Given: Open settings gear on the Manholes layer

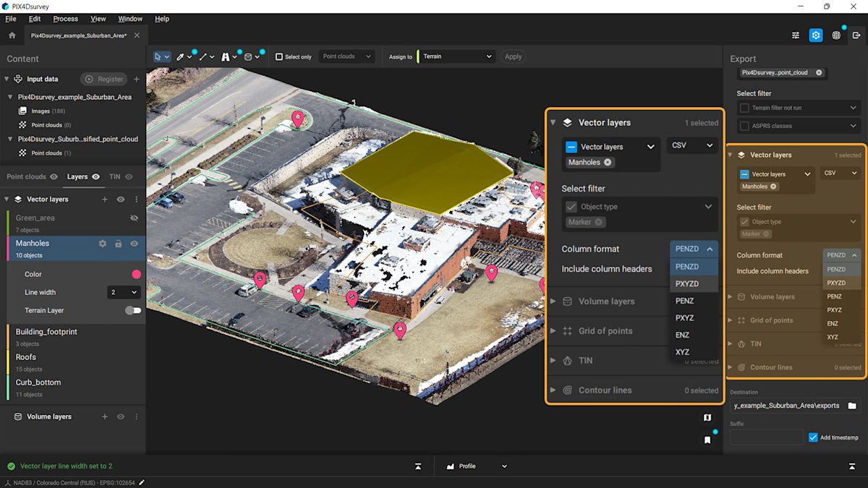Looking at the screenshot, I should point(102,244).
